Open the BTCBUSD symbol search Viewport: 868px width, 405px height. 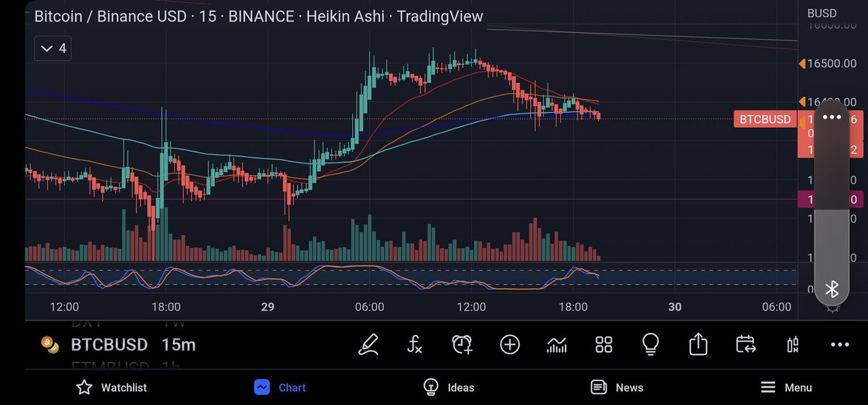[109, 345]
